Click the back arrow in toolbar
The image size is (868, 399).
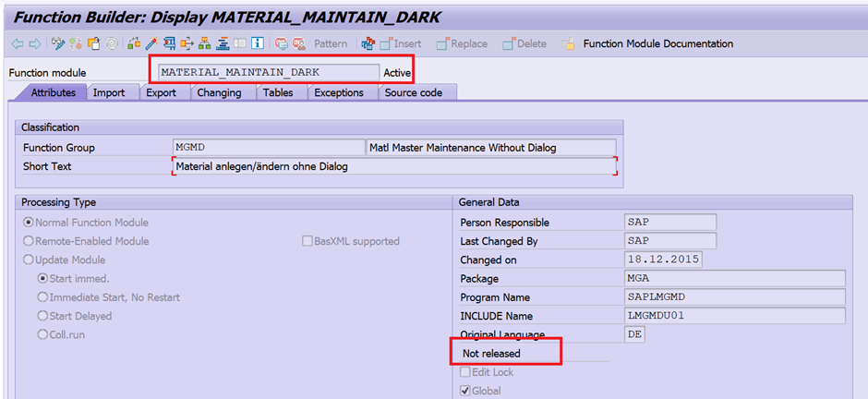pos(18,43)
